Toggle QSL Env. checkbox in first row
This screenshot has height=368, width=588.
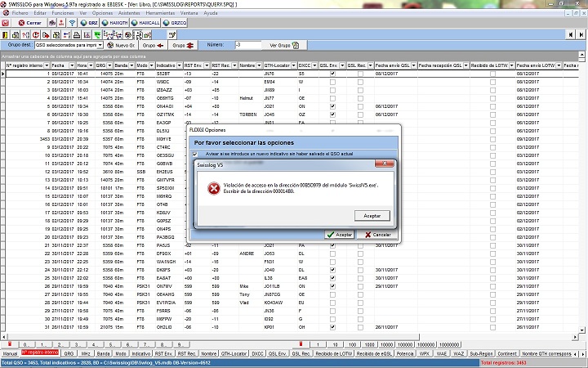coord(332,73)
